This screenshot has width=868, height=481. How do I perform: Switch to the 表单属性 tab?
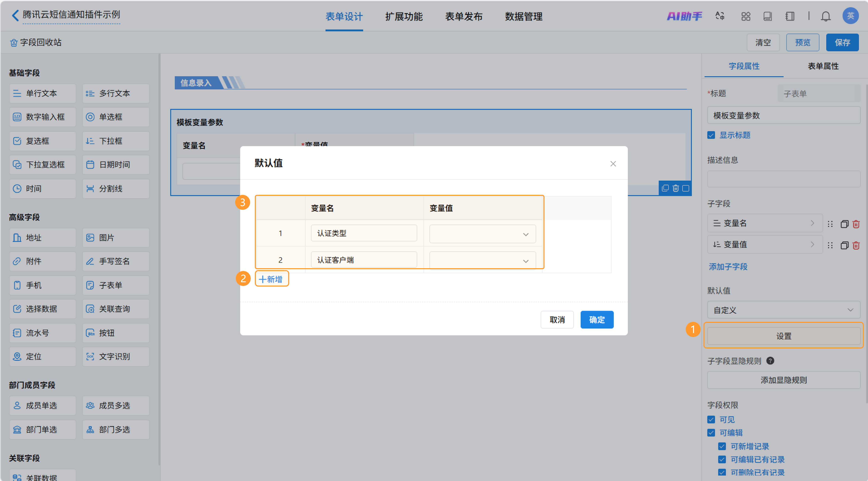[823, 66]
